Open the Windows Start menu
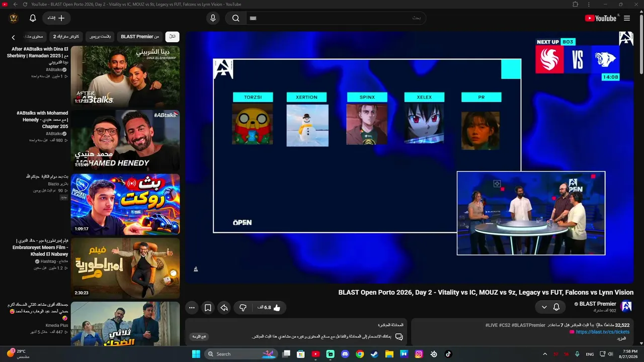The height and width of the screenshot is (362, 644). (x=196, y=354)
